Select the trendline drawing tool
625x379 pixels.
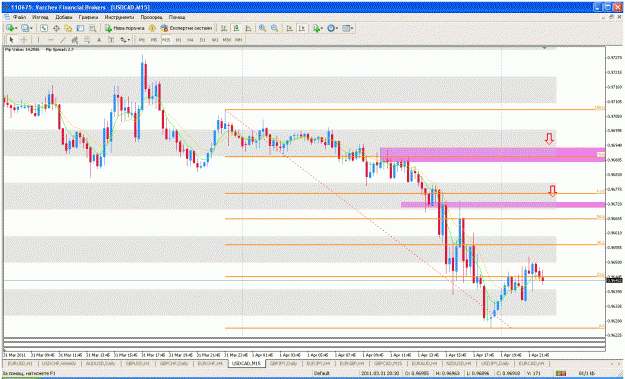pyautogui.click(x=63, y=40)
